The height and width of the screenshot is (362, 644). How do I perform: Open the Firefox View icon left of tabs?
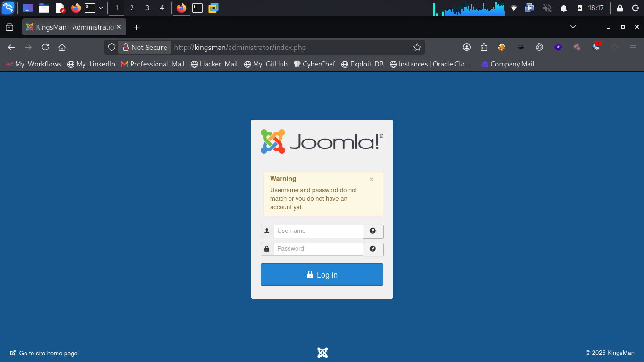click(x=9, y=27)
